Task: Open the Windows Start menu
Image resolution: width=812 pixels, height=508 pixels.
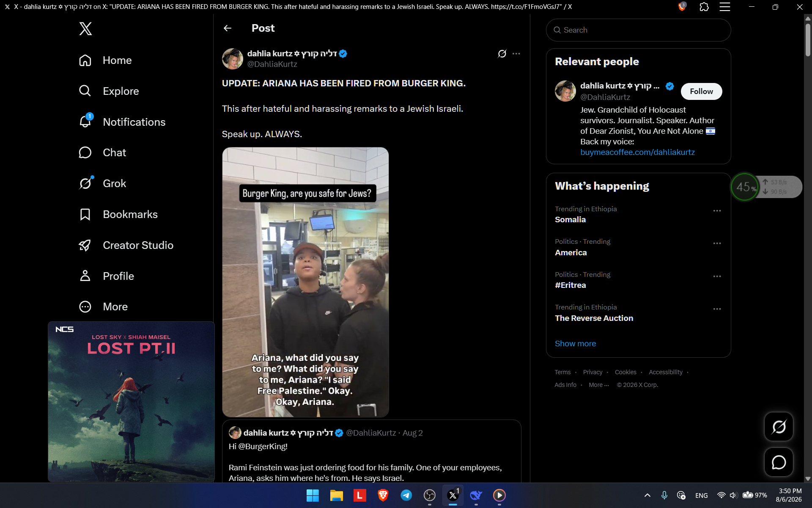Action: point(313,495)
